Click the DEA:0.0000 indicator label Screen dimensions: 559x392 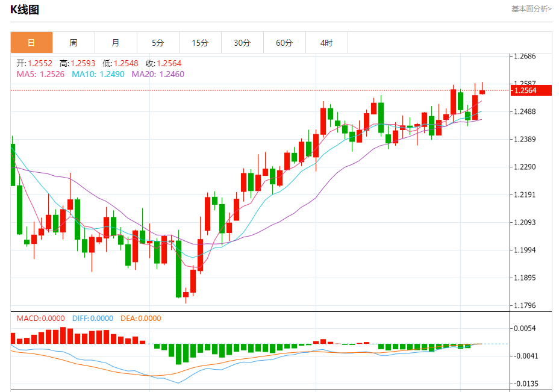[141, 318]
